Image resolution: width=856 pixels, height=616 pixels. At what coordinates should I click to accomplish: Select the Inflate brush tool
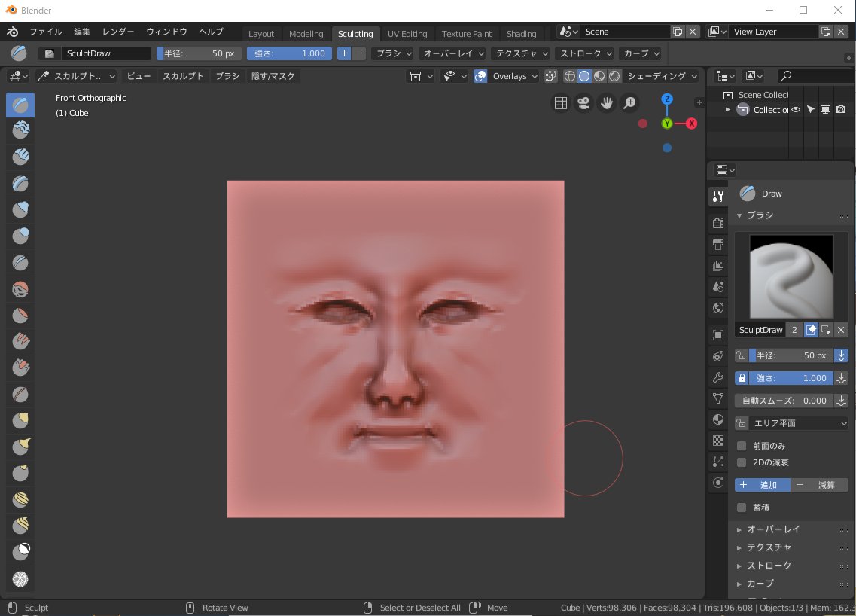coord(20,209)
